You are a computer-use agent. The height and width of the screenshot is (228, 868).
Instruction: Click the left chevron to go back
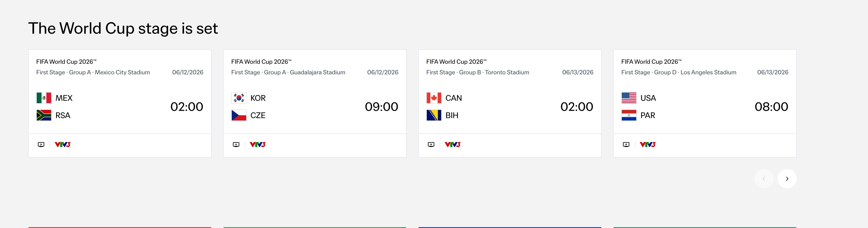[x=764, y=179]
